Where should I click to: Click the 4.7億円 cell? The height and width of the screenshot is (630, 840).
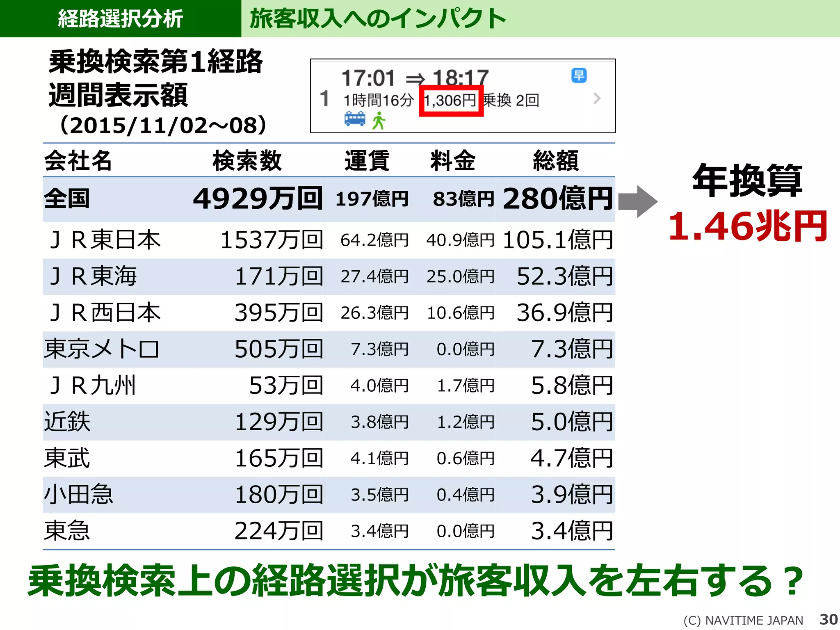coord(572,459)
